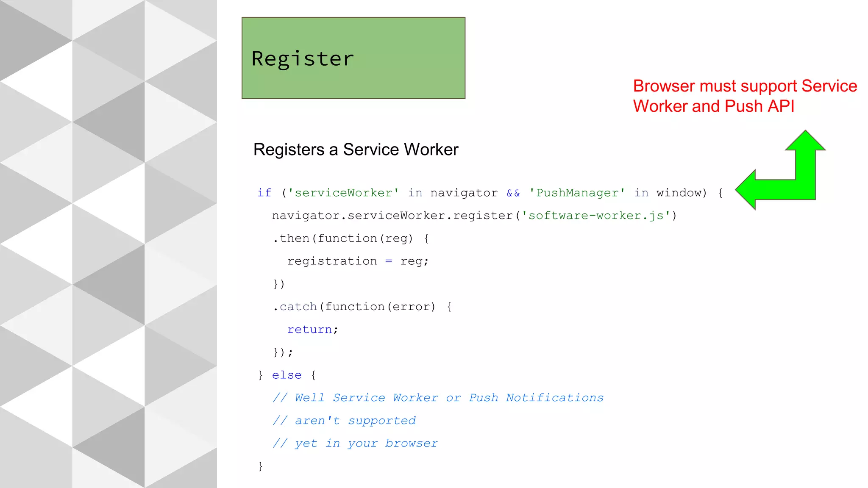Click the 'return;' statement
This screenshot has height=488, width=868.
pos(313,330)
